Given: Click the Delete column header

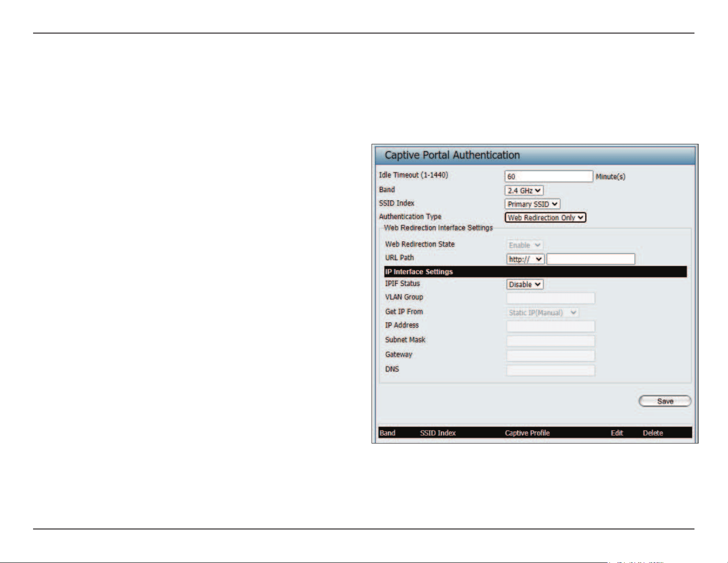Looking at the screenshot, I should click(653, 433).
